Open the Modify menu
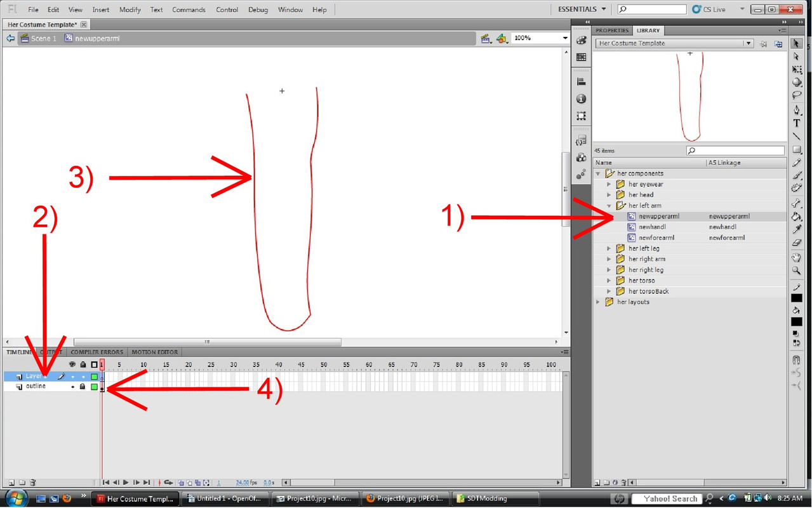Image resolution: width=812 pixels, height=508 pixels. point(130,10)
